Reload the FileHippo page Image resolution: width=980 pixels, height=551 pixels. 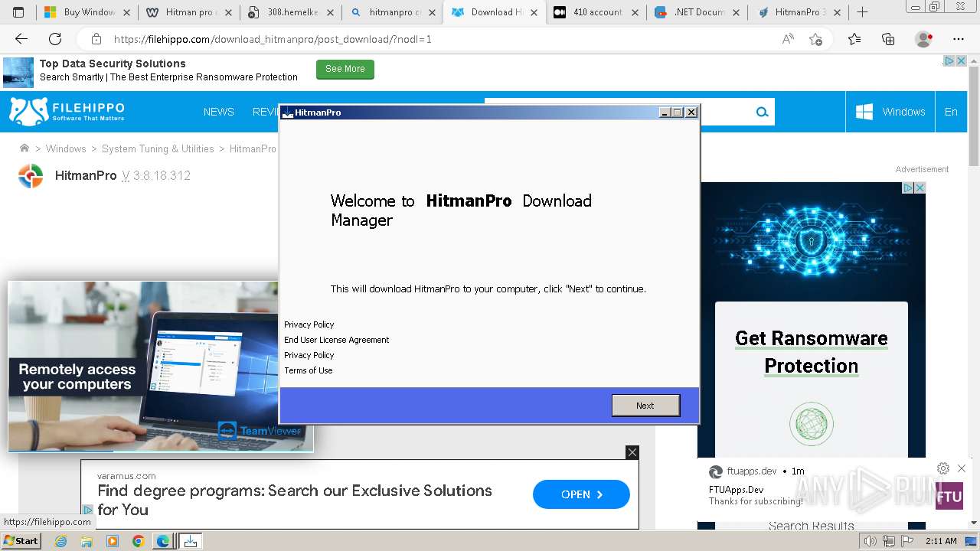point(55,39)
